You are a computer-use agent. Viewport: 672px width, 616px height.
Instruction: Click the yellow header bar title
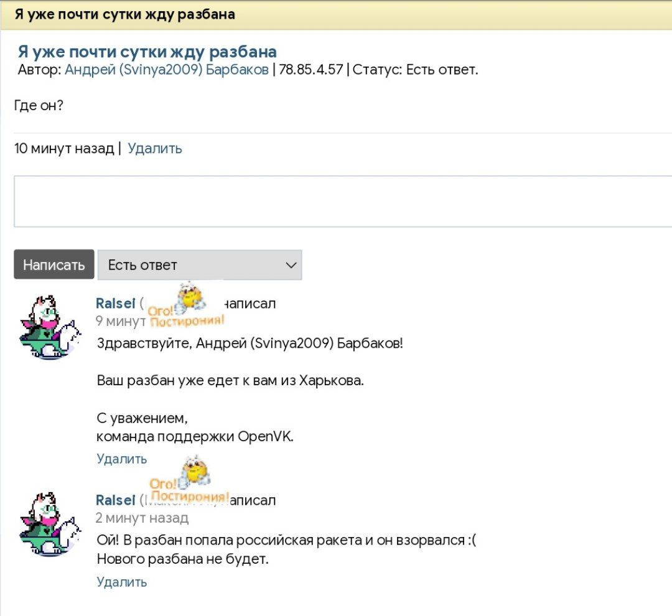coord(125,14)
